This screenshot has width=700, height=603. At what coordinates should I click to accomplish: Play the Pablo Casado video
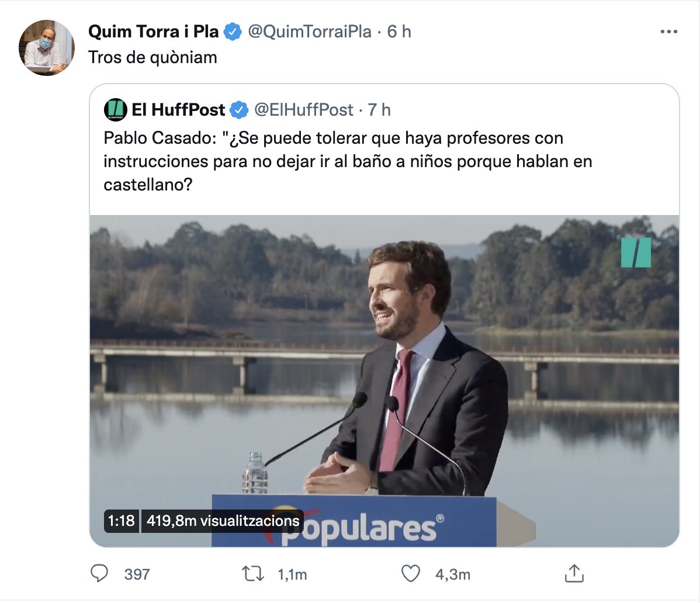(x=384, y=380)
